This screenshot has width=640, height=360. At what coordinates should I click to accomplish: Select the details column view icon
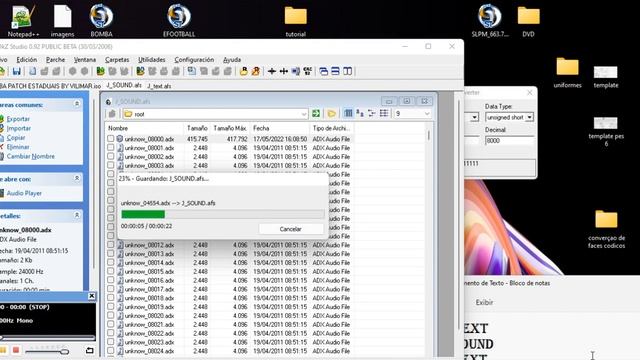(348, 113)
